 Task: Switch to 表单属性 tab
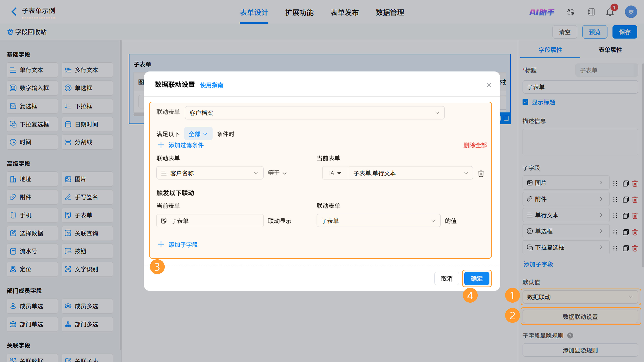pyautogui.click(x=610, y=50)
